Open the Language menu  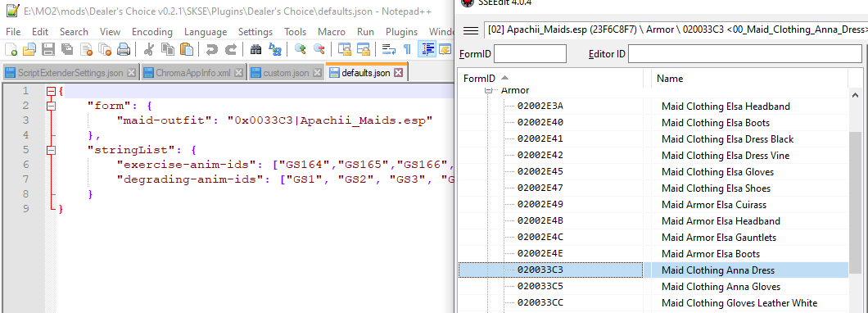coord(206,32)
